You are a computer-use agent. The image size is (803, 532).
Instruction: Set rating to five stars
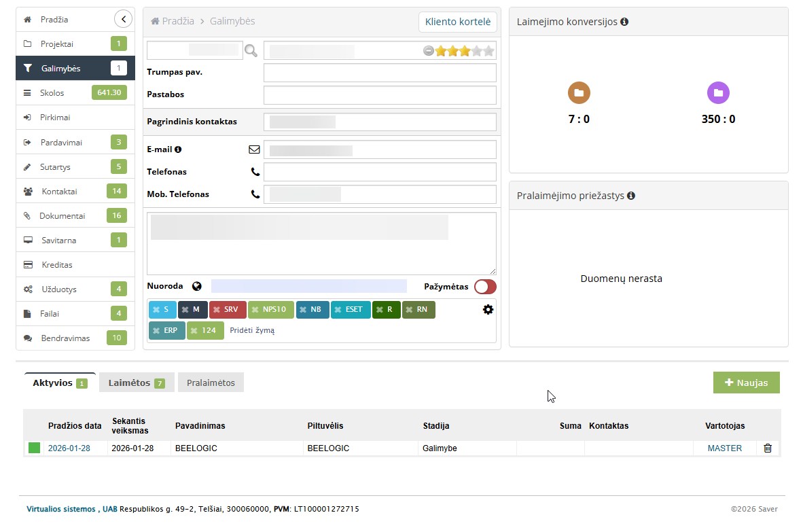click(x=488, y=51)
